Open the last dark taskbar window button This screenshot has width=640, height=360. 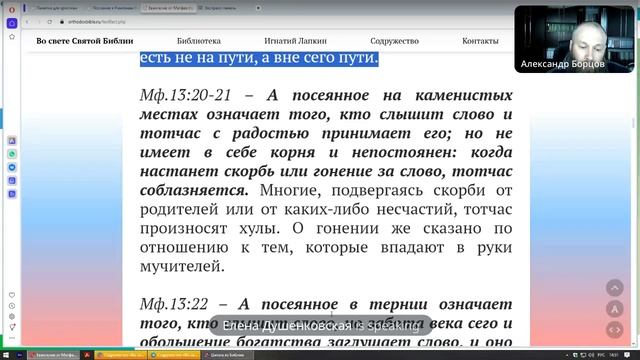coord(228,355)
